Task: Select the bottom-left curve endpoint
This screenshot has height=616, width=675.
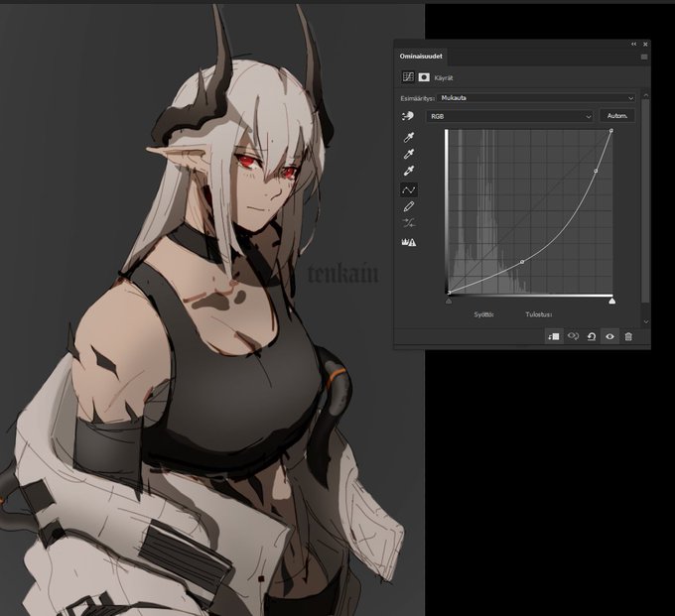Action: (x=449, y=293)
